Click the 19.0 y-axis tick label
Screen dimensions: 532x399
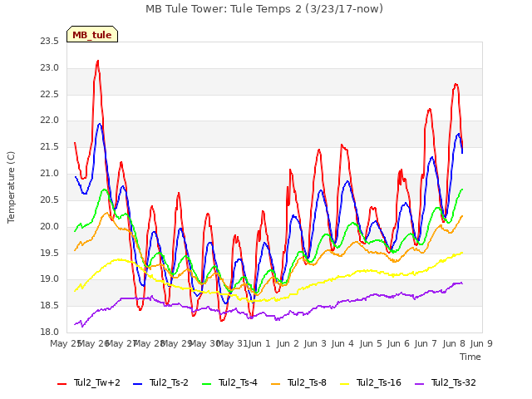tap(50, 279)
